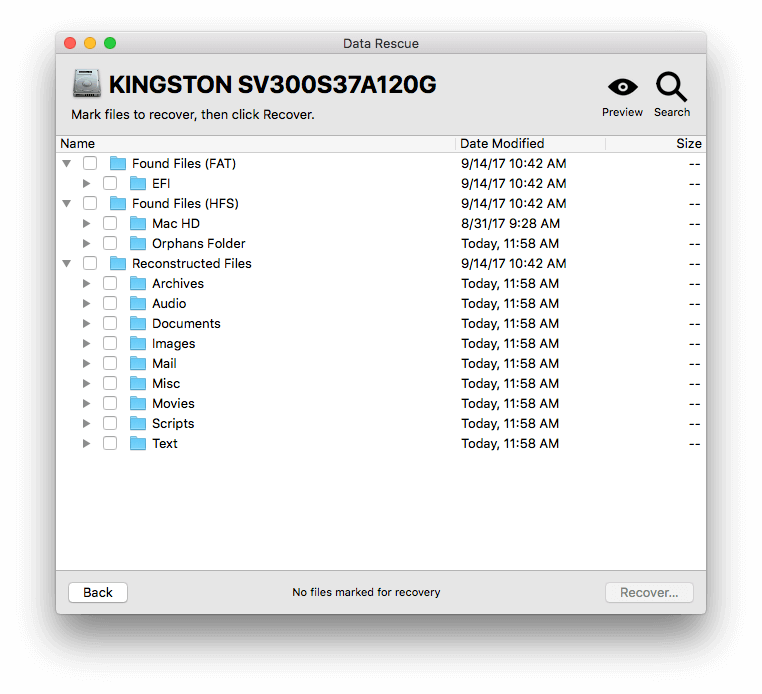Select the Misc folder icon
Screen dimensions: 762x694
[138, 383]
